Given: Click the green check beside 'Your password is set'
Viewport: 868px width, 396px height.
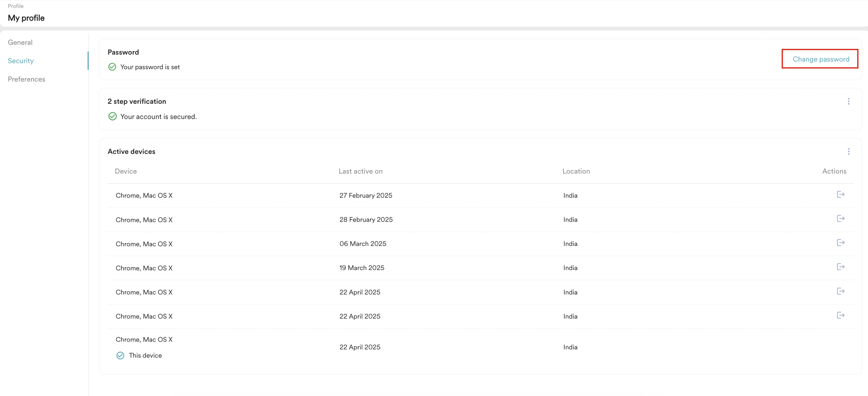Looking at the screenshot, I should (112, 67).
